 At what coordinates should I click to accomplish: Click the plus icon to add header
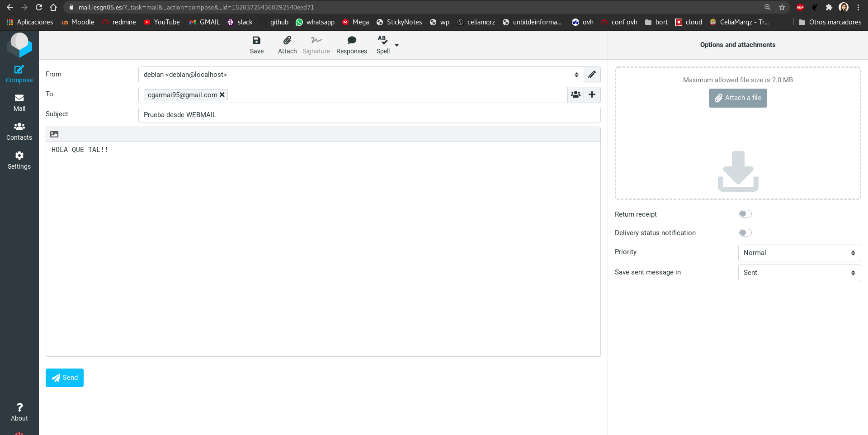tap(592, 95)
